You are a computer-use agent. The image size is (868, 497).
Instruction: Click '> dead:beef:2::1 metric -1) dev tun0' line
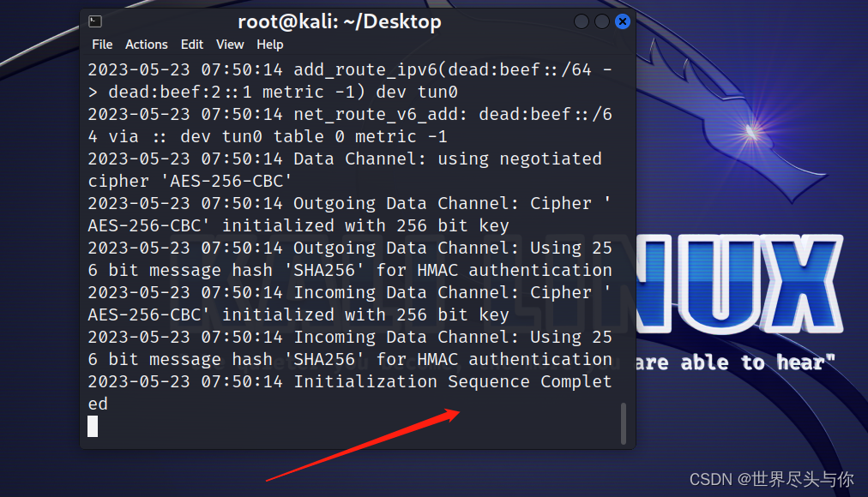click(x=273, y=92)
